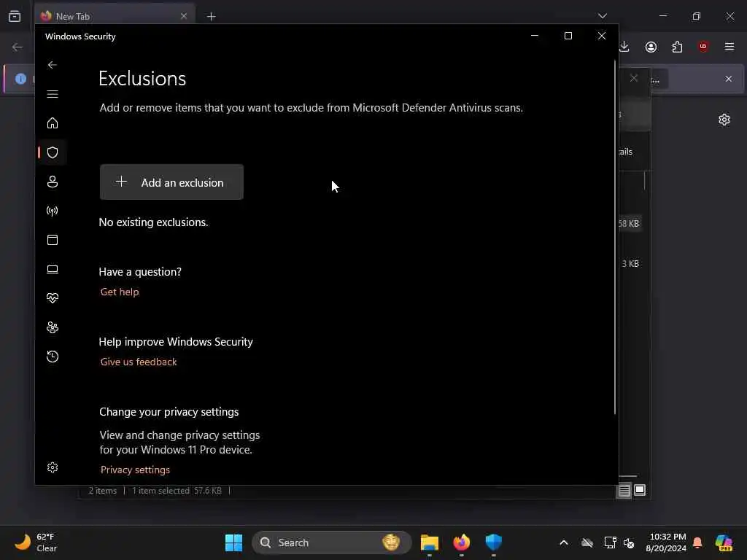747x560 pixels.
Task: Open the Home section in Windows Security
Action: tap(53, 122)
